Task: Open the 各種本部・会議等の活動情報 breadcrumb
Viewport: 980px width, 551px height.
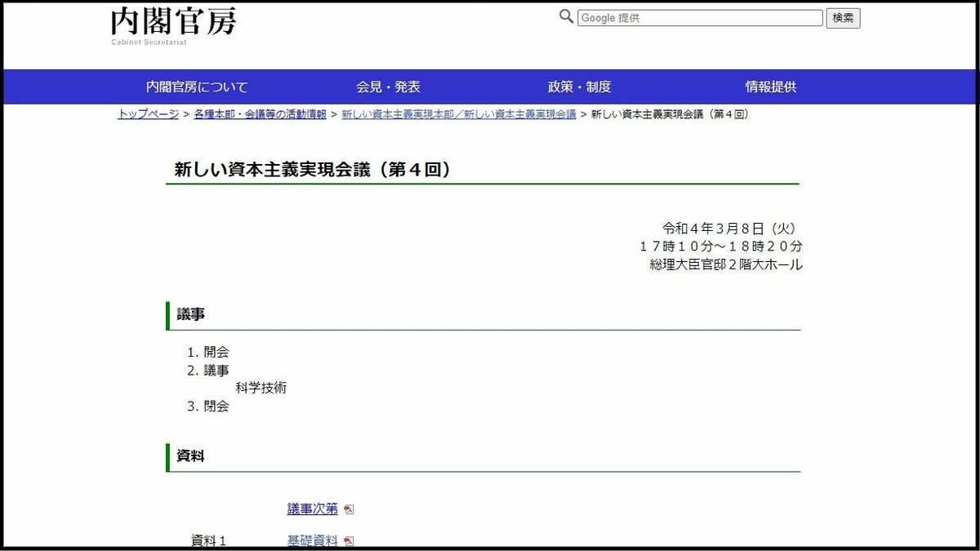Action: click(262, 115)
